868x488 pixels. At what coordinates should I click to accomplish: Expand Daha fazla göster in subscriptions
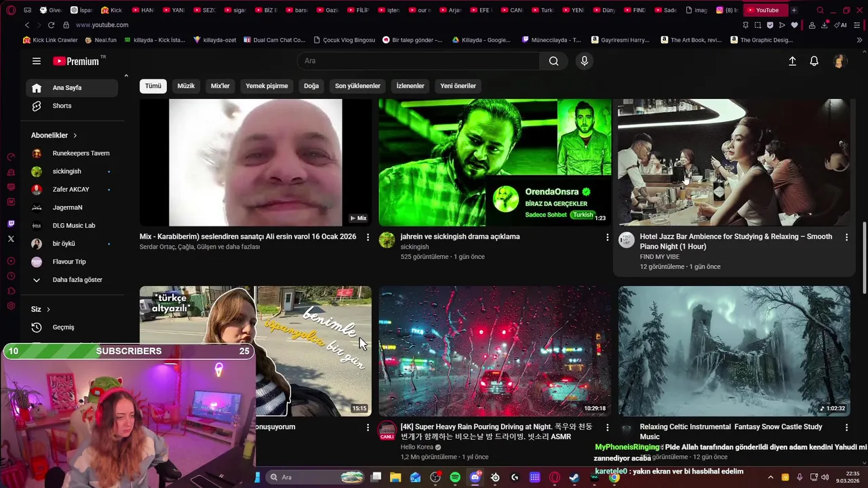[73, 280]
